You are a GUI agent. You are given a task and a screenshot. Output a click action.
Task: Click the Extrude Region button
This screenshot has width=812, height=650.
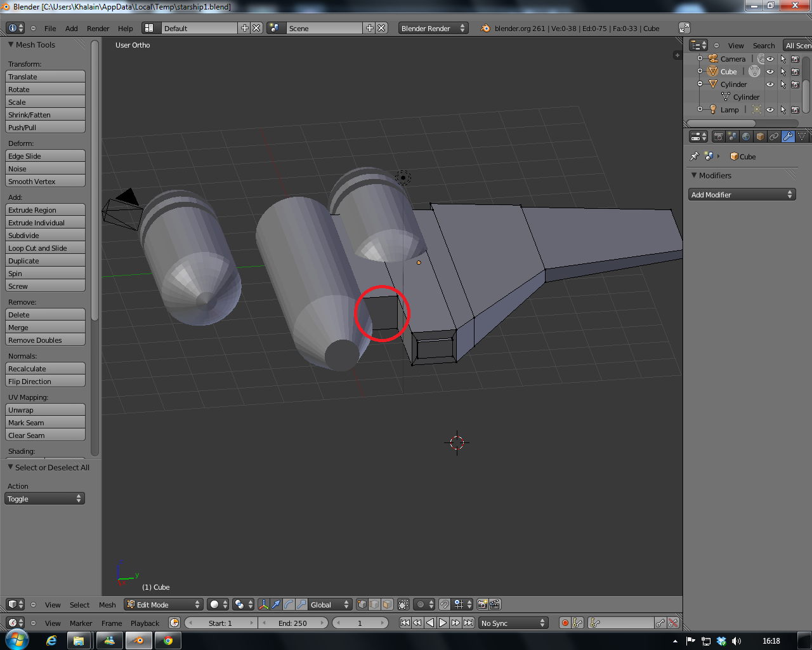45,209
